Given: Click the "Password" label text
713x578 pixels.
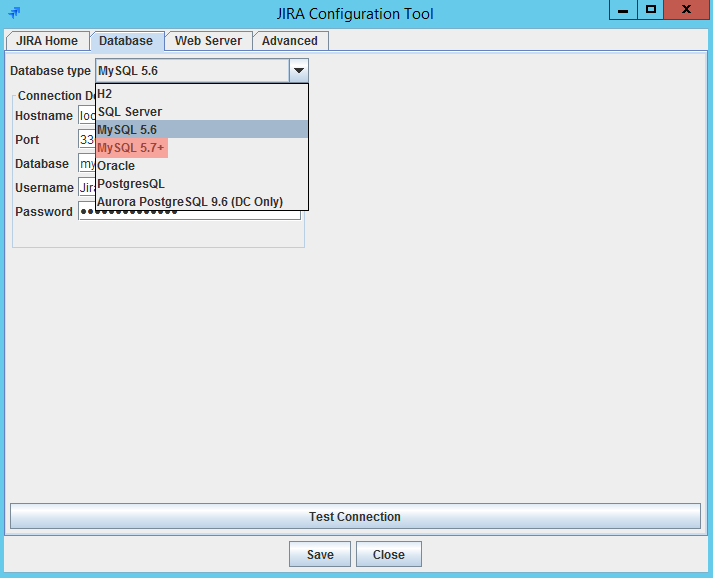Looking at the screenshot, I should click(x=44, y=212).
